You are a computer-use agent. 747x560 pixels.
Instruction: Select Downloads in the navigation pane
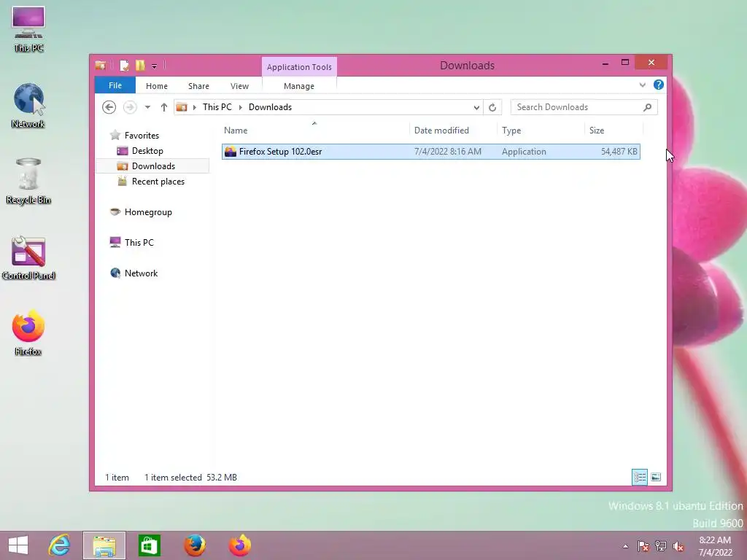(x=153, y=166)
